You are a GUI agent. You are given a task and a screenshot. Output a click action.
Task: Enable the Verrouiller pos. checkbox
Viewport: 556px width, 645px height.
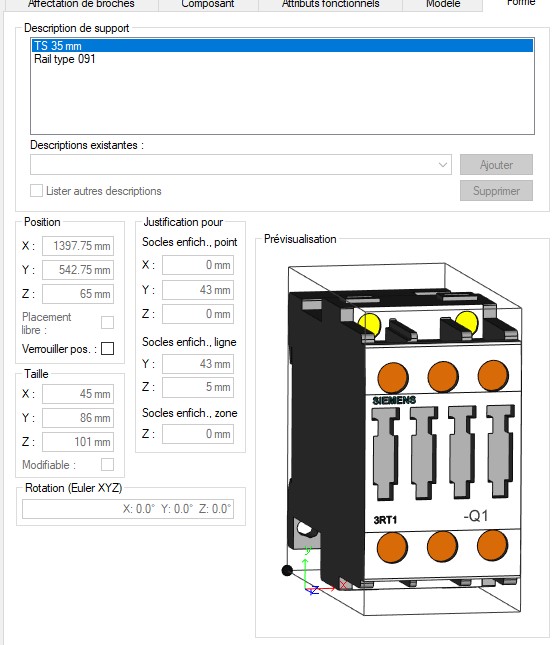point(107,348)
